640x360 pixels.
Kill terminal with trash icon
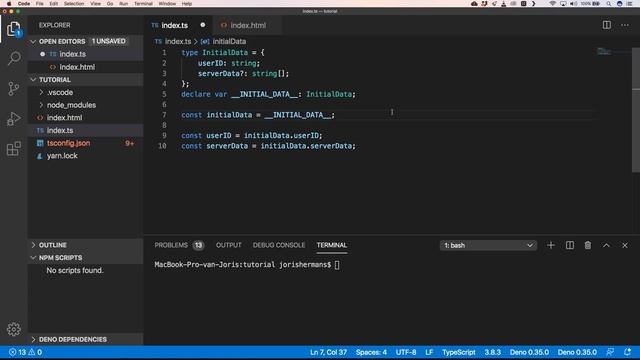pyautogui.click(x=587, y=245)
